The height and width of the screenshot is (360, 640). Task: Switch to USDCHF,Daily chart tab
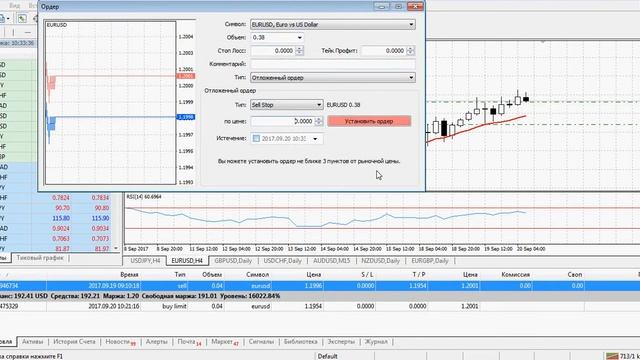[282, 260]
